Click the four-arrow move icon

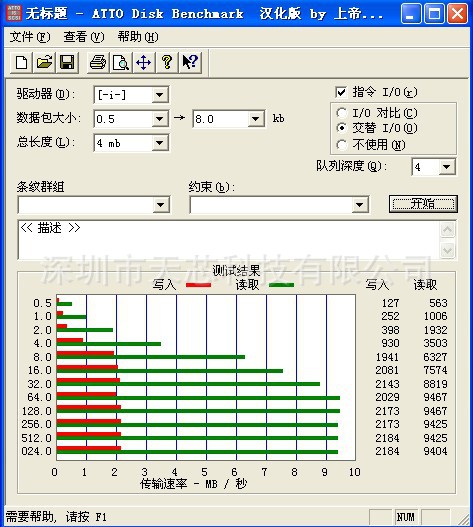(x=144, y=63)
